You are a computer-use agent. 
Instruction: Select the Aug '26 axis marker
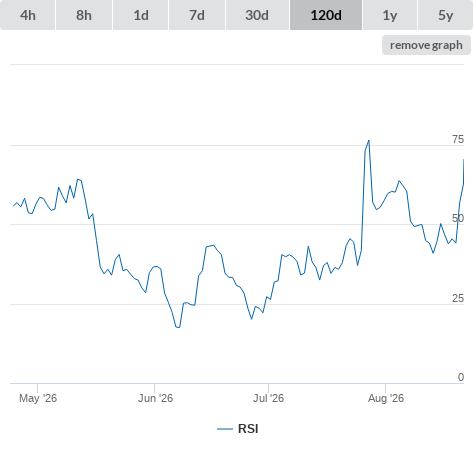click(x=386, y=398)
